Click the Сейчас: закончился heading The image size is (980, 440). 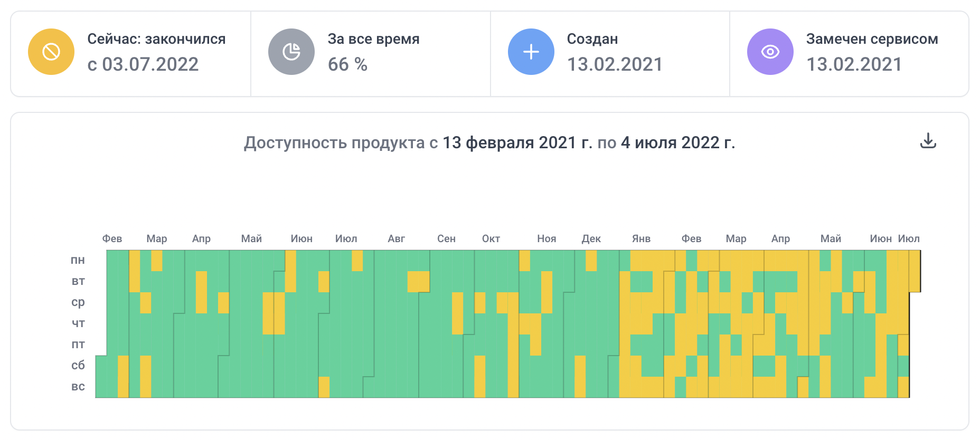[x=156, y=39]
